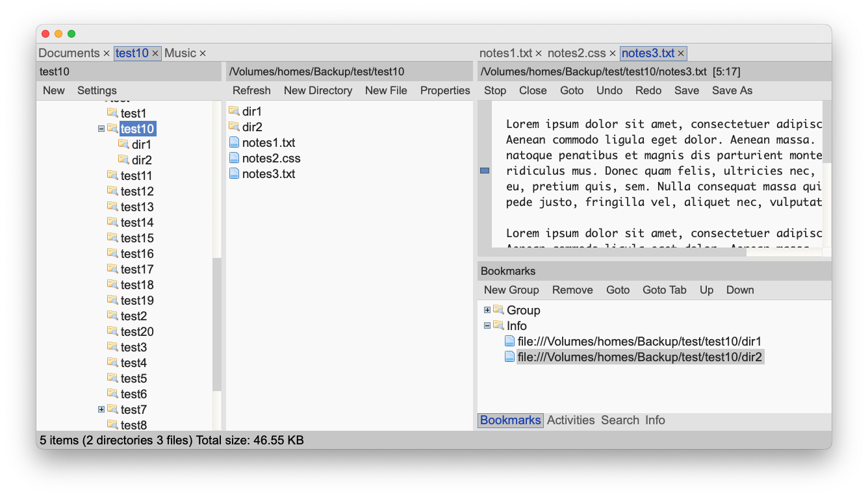The height and width of the screenshot is (497, 868).
Task: Close the notes1.txt editor tab
Action: coord(539,53)
